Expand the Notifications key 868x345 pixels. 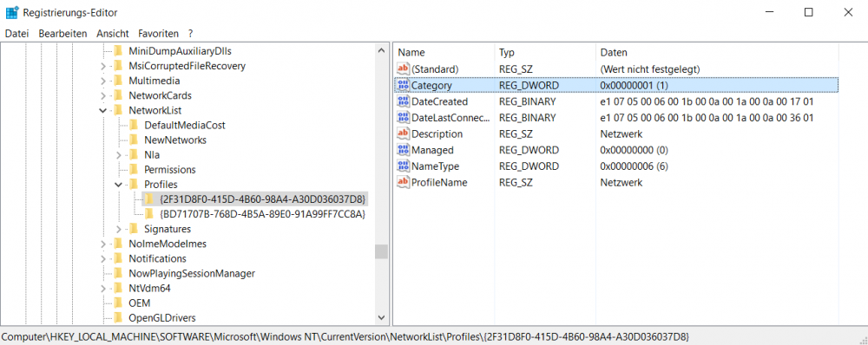[x=103, y=258]
